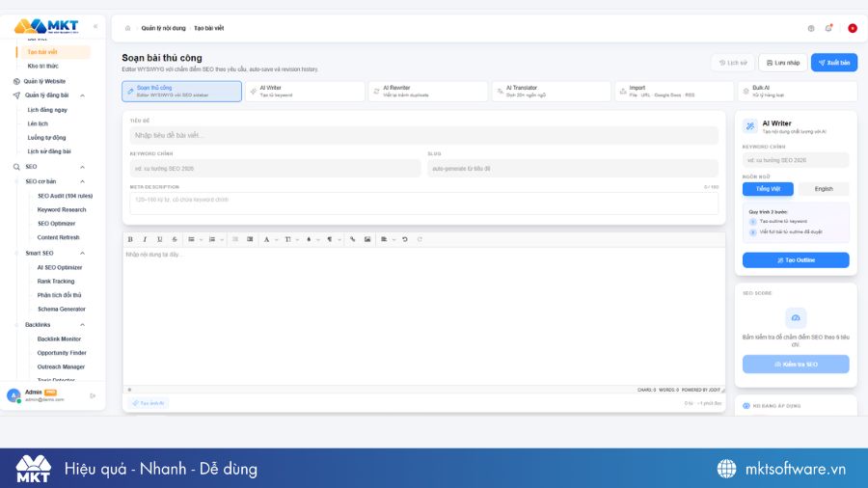
Task: Open alignment options dropdown arrow
Action: tap(393, 239)
